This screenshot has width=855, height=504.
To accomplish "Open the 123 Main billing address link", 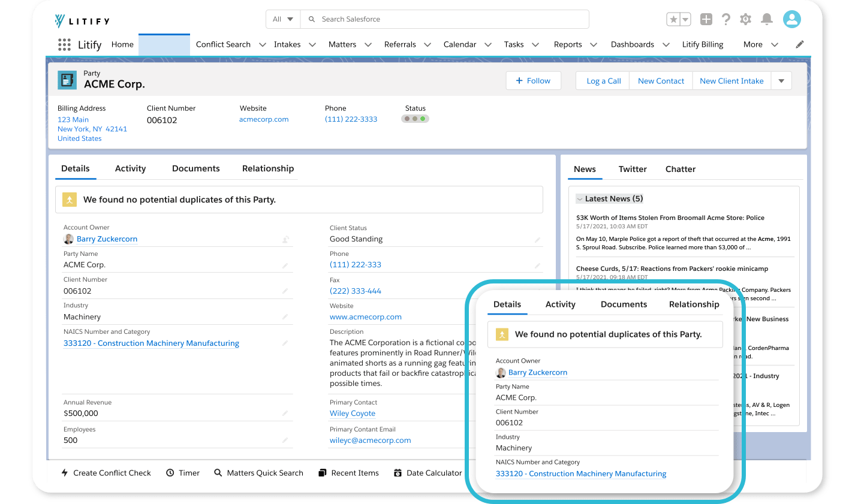I will click(73, 120).
